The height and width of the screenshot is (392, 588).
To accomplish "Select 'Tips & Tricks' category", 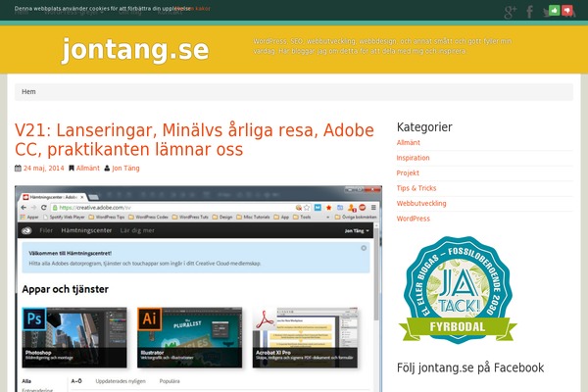I will click(416, 188).
